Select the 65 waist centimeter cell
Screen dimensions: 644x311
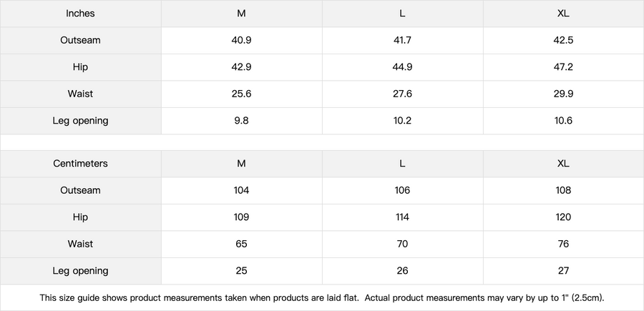tap(241, 245)
